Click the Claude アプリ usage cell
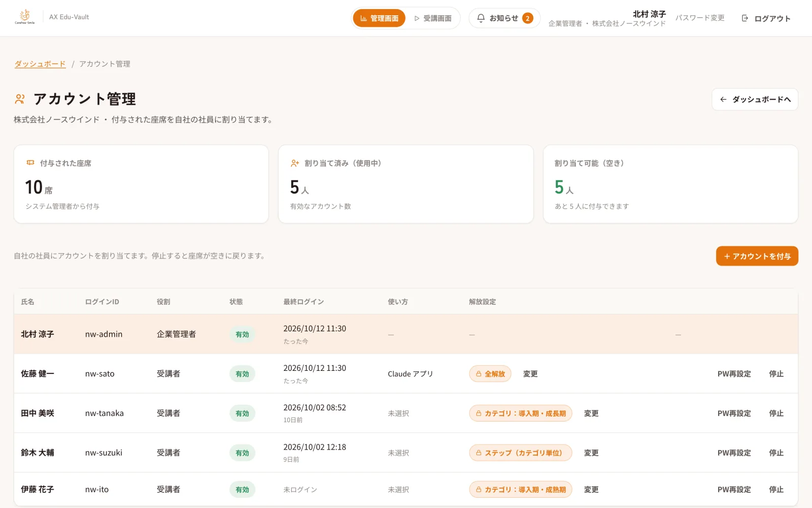The width and height of the screenshot is (812, 508). point(410,374)
